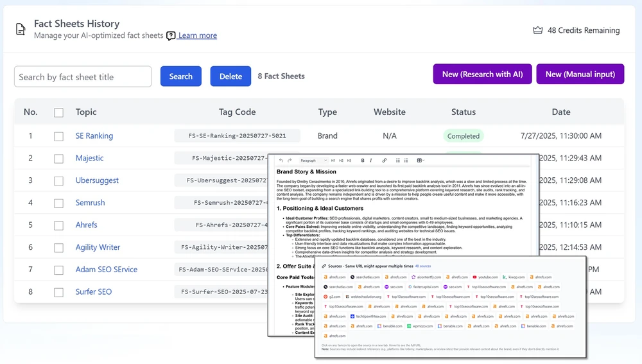Click the Search button
642x364 pixels.
(180, 76)
